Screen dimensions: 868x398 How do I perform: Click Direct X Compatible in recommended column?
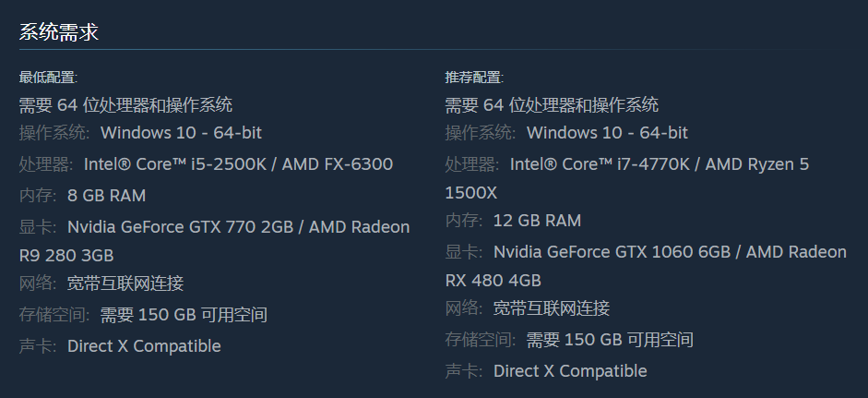570,371
